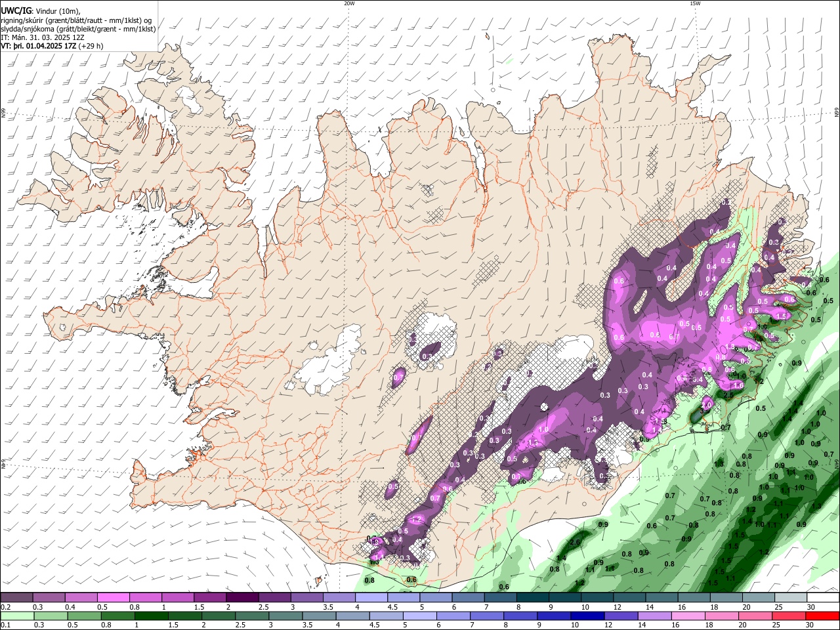
Task: Pick the snow legend swatch between 3.5 and 4
Action: coord(338,597)
